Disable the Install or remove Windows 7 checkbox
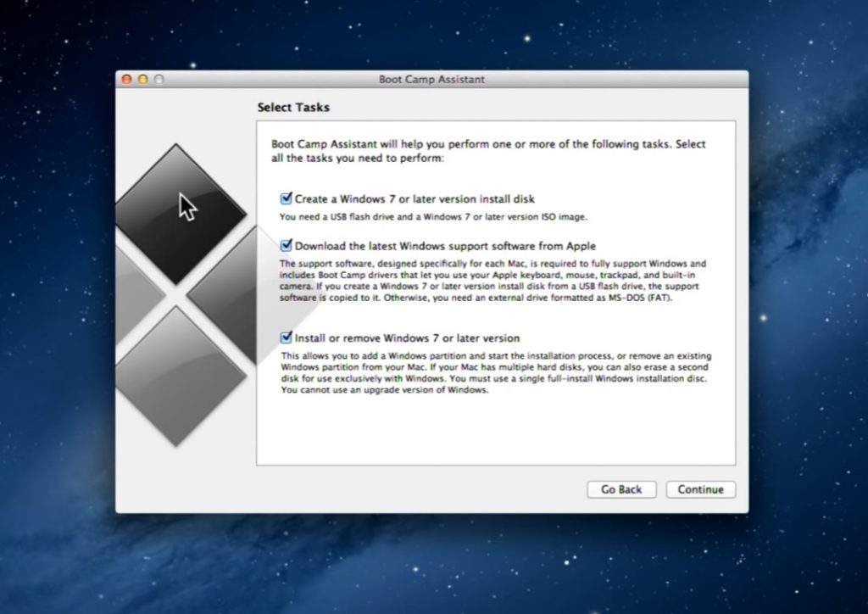The height and width of the screenshot is (614, 868). [x=287, y=338]
